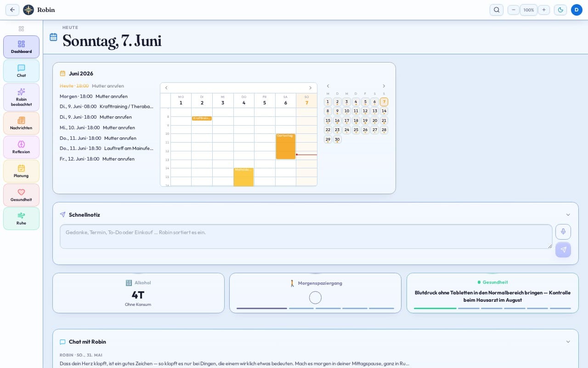Select June 15 in mini calendar
Image resolution: width=588 pixels, height=368 pixels.
(328, 121)
